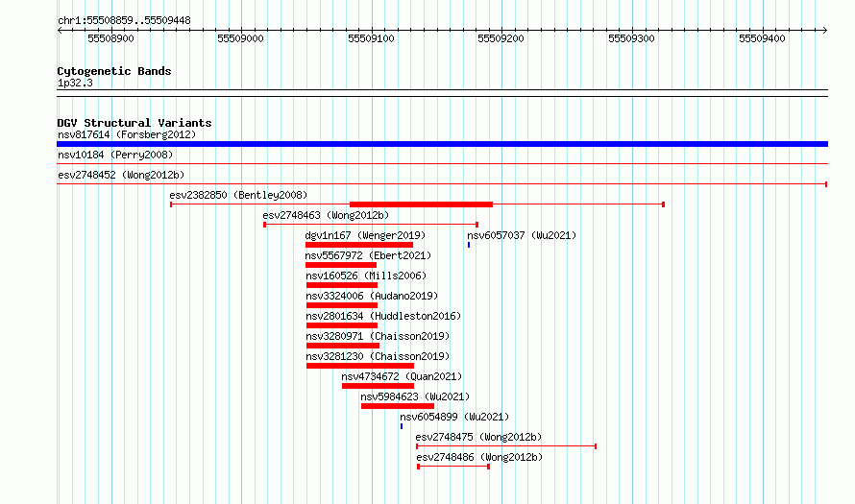This screenshot has width=855, height=504.
Task: Click nsv2801634 (Huddleston2016) variant label
Action: coord(383,316)
